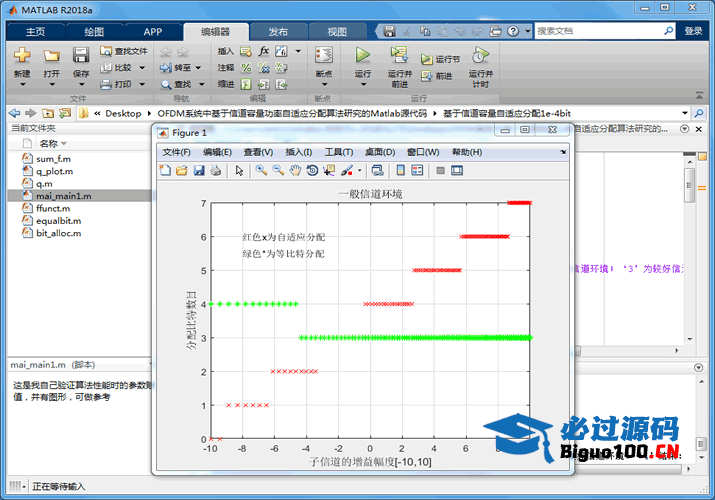The width and height of the screenshot is (715, 500).
Task: Switch to the 发布 (Publish) ribbon tab
Action: (278, 31)
